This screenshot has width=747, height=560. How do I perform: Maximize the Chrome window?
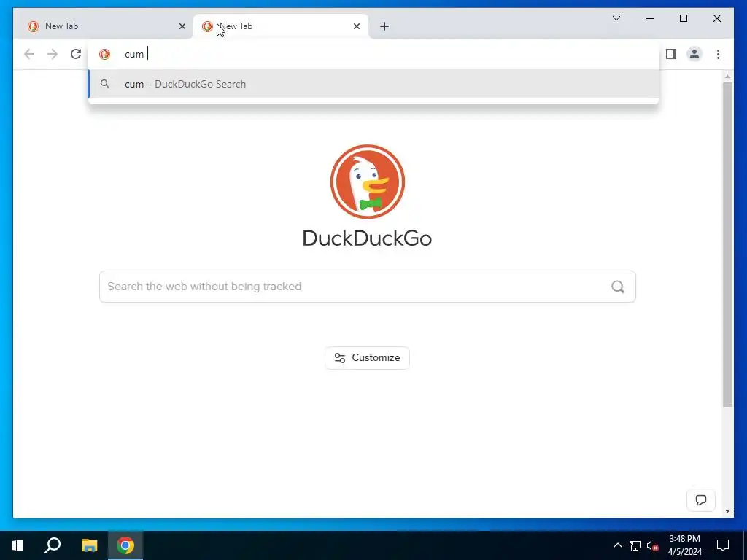point(683,18)
